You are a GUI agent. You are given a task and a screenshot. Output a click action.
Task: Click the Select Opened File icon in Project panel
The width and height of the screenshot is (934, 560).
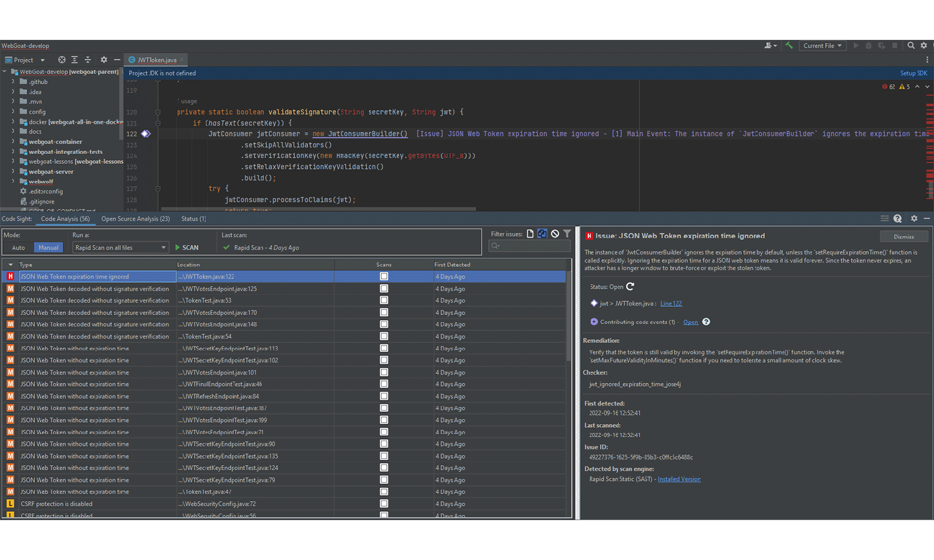coord(61,59)
